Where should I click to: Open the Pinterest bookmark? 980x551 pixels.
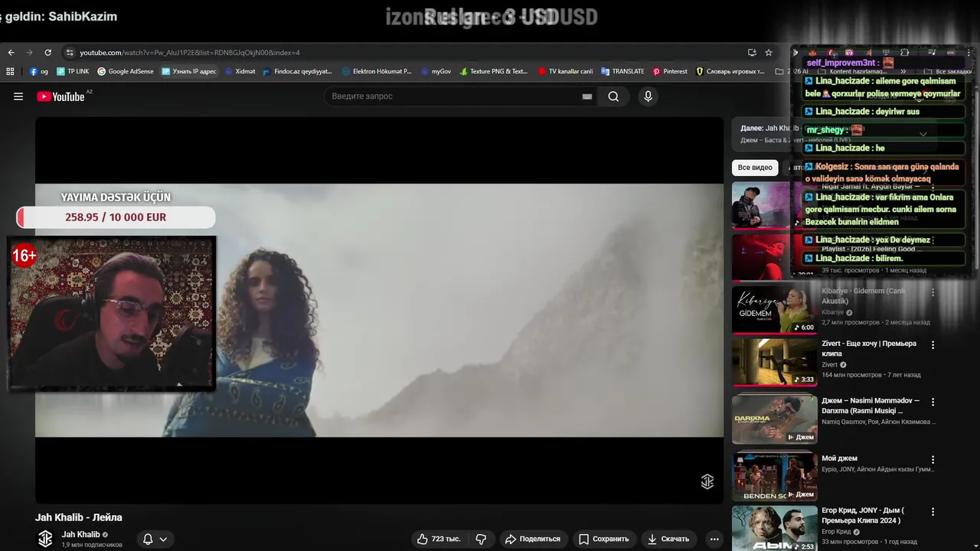tap(670, 71)
